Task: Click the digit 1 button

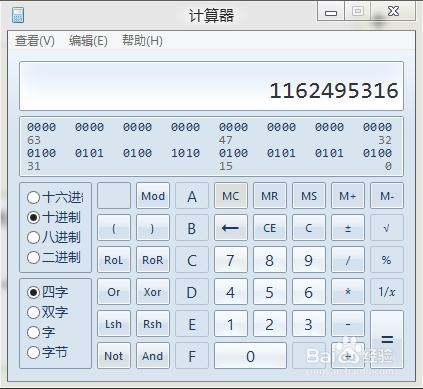Action: coord(231,324)
